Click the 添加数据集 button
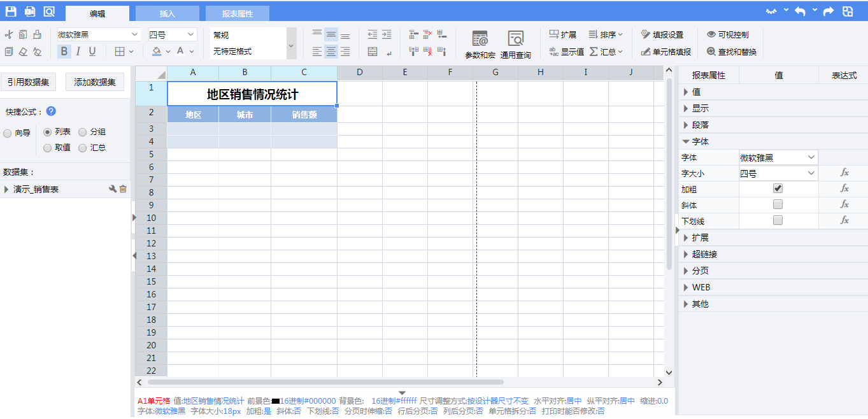 click(95, 82)
